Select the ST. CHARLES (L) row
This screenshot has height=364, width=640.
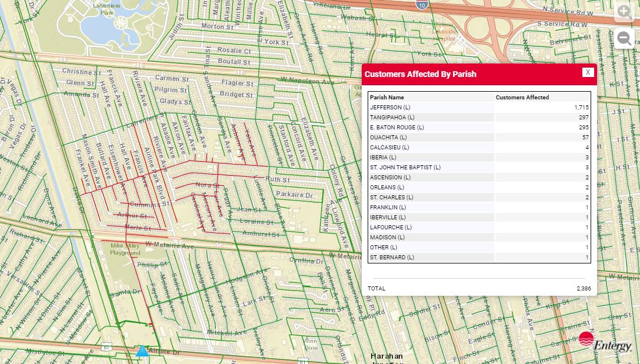479,197
